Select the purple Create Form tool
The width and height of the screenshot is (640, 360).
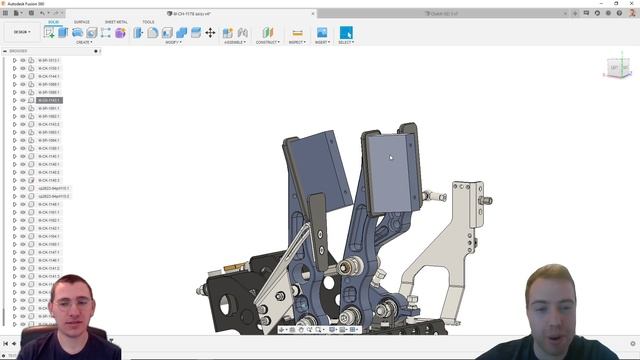pos(120,33)
